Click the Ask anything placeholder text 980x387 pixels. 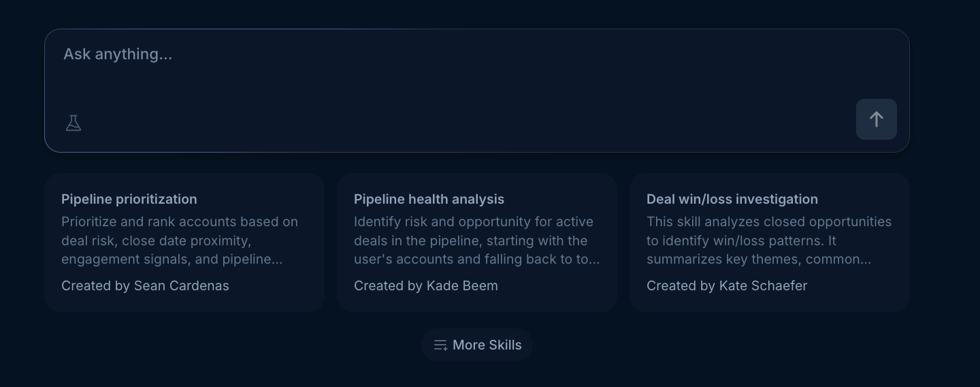tap(118, 55)
